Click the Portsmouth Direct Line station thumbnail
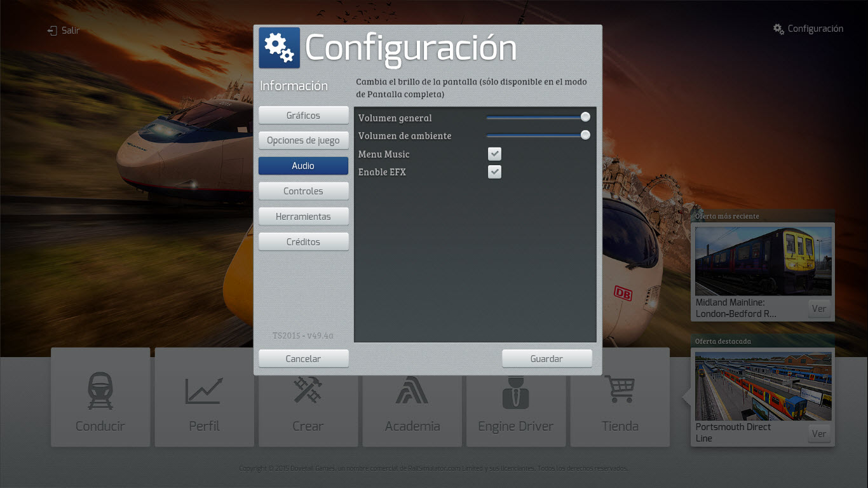This screenshot has height=488, width=868. pos(763,386)
